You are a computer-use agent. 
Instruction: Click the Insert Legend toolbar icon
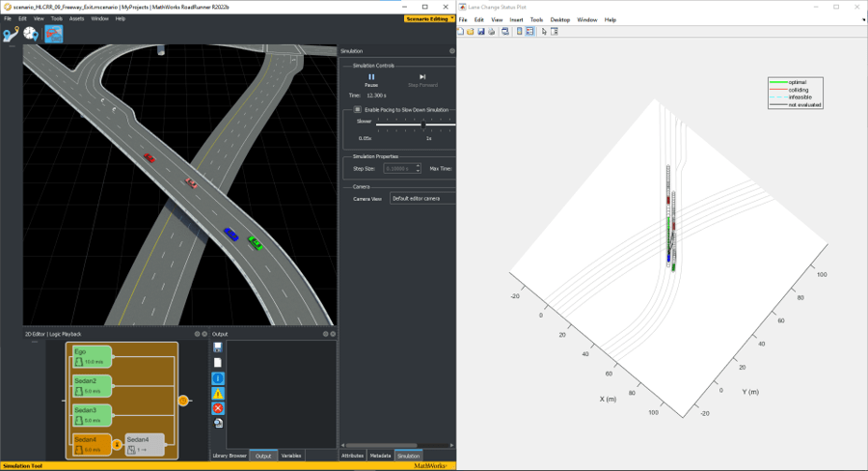click(529, 31)
